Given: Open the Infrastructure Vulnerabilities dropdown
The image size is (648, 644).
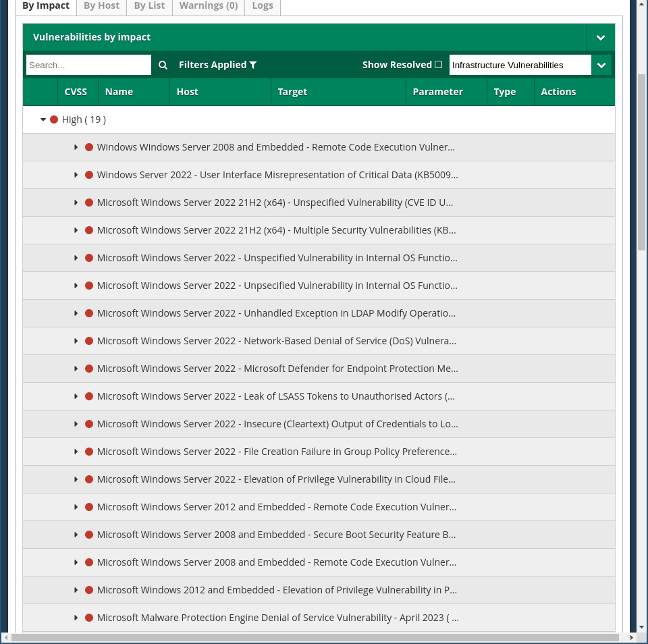Looking at the screenshot, I should [601, 65].
